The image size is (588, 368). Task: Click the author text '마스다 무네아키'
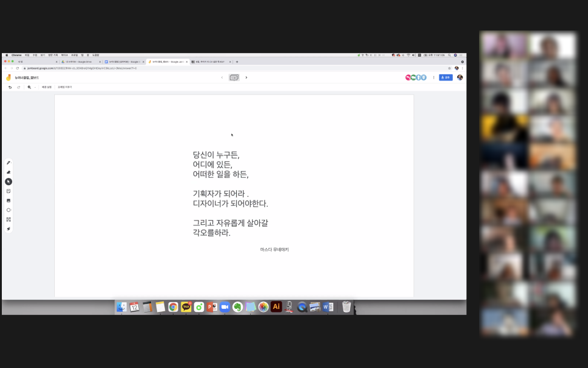(x=275, y=250)
